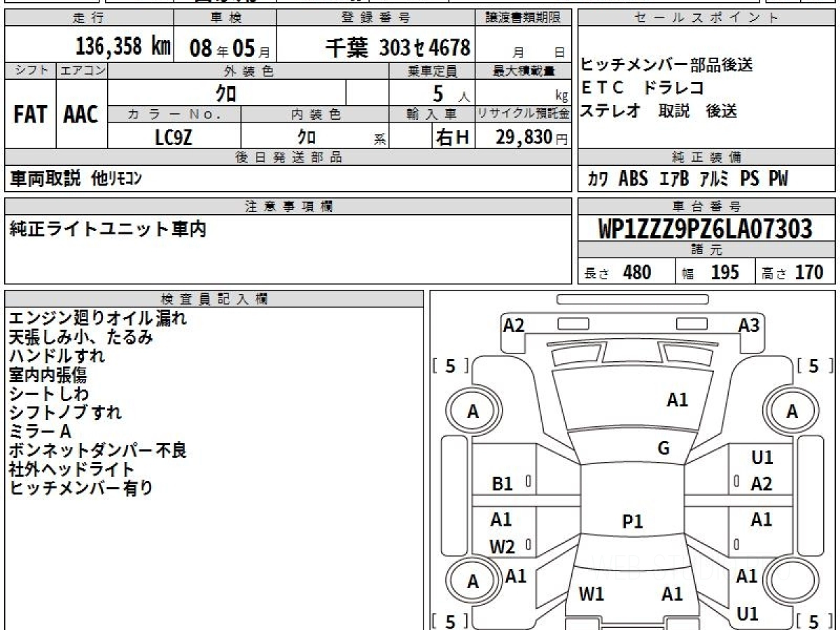The image size is (840, 630).
Task: Select the W1 mark on diagram
Action: [591, 594]
